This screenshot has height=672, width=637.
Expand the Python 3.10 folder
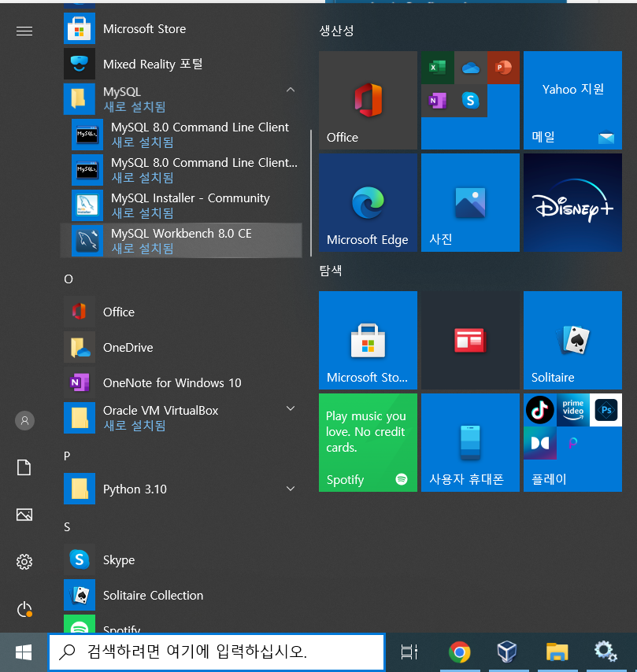291,489
